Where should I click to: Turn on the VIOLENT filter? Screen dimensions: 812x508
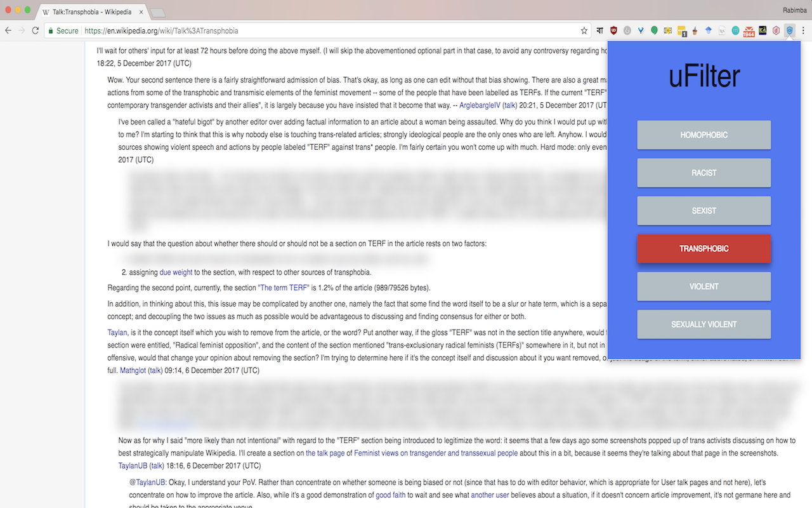(704, 286)
